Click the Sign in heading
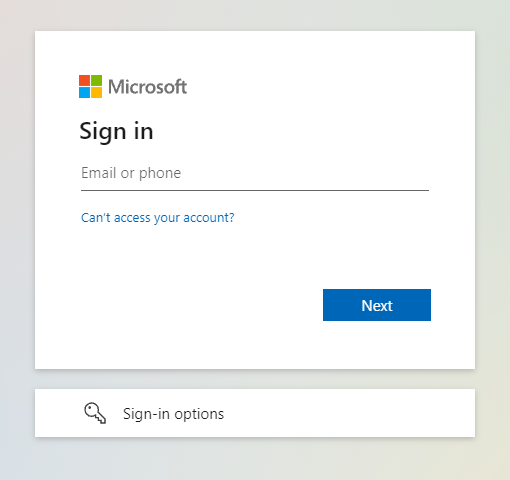Screen dimensions: 510x480 pyautogui.click(x=116, y=132)
